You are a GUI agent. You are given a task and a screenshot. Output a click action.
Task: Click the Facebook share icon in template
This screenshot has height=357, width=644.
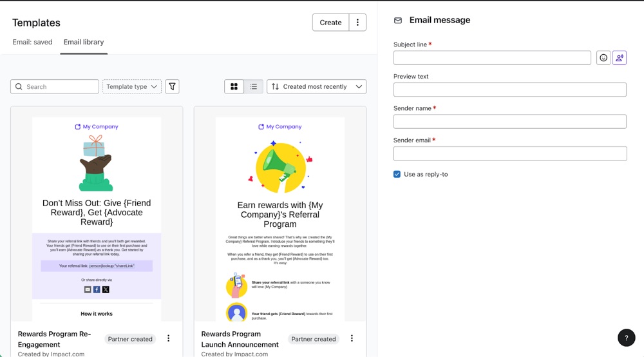pos(97,290)
